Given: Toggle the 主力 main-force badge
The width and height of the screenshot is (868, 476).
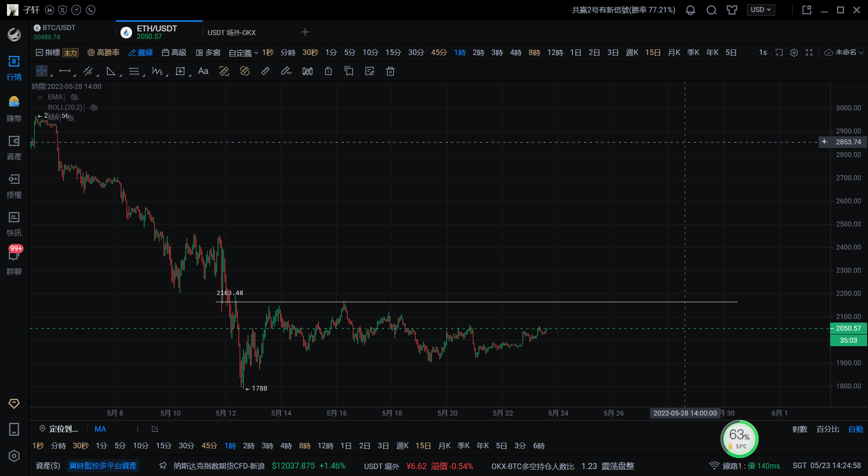Looking at the screenshot, I should [71, 53].
